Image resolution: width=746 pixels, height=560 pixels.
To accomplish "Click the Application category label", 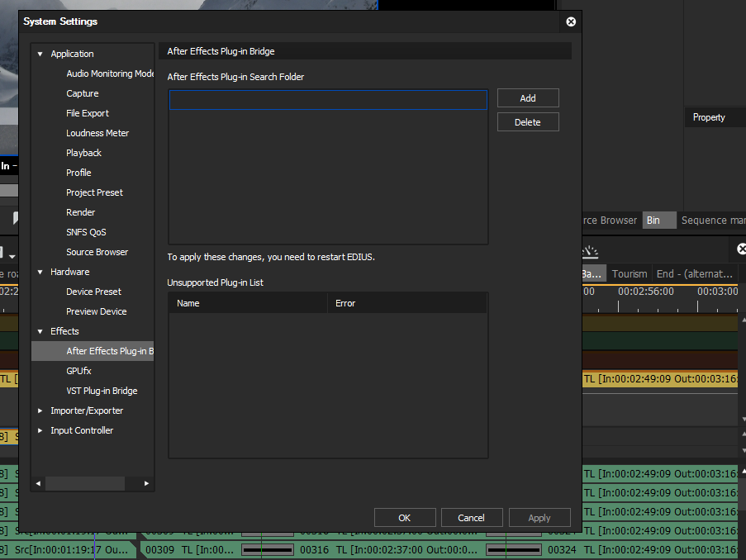I will click(x=73, y=54).
